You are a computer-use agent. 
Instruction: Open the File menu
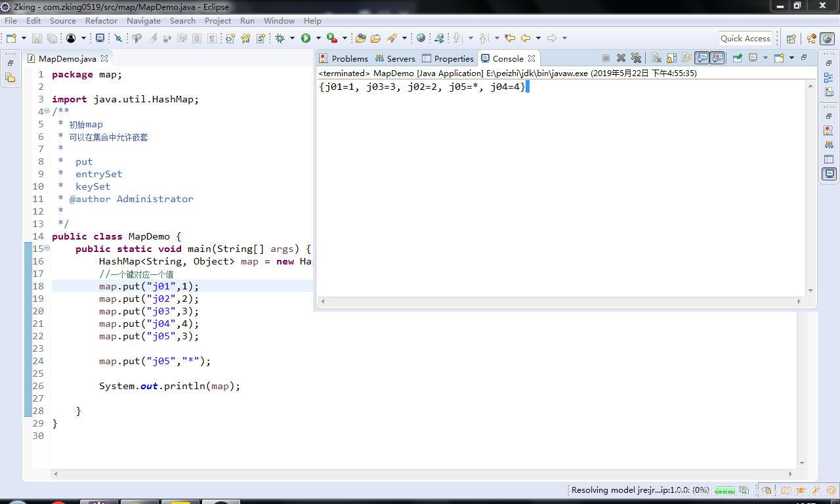[10, 20]
